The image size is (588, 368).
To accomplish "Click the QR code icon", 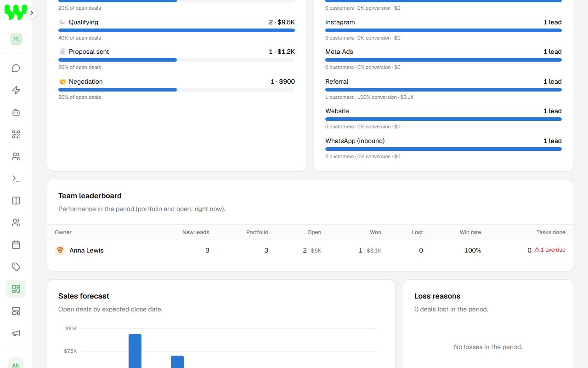I will click(16, 134).
